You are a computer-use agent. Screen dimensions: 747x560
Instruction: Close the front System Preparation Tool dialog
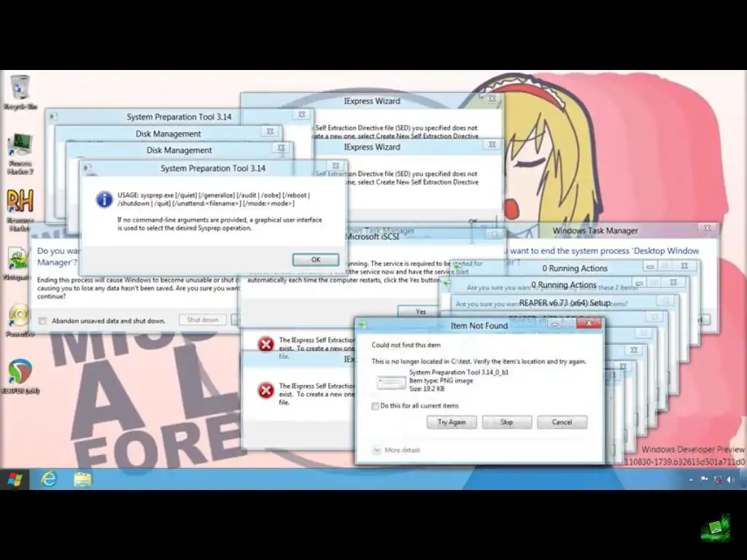coord(336,166)
